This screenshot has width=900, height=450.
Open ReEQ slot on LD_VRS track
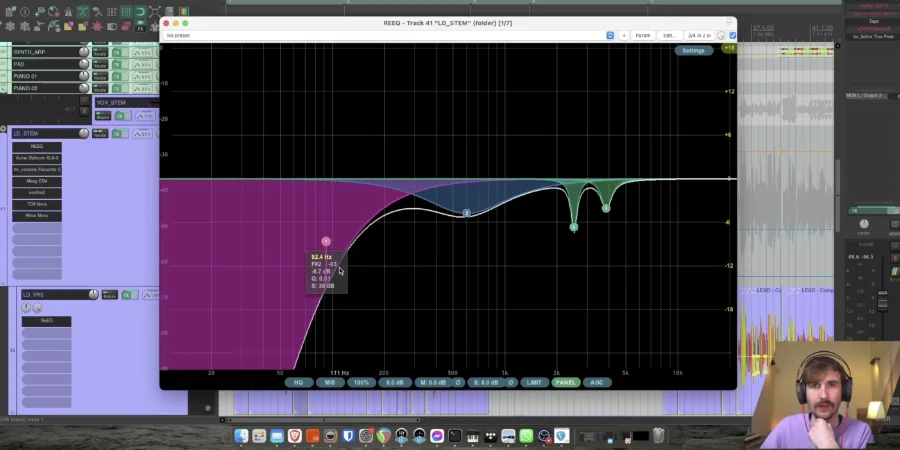tap(46, 321)
